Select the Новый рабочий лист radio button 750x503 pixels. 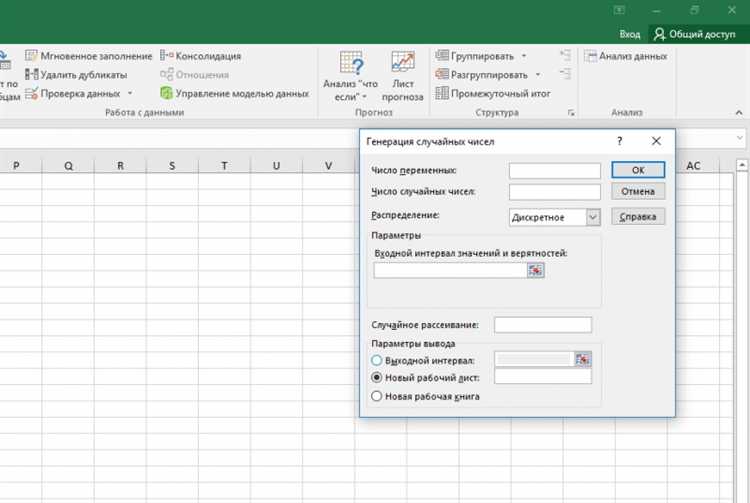(376, 378)
